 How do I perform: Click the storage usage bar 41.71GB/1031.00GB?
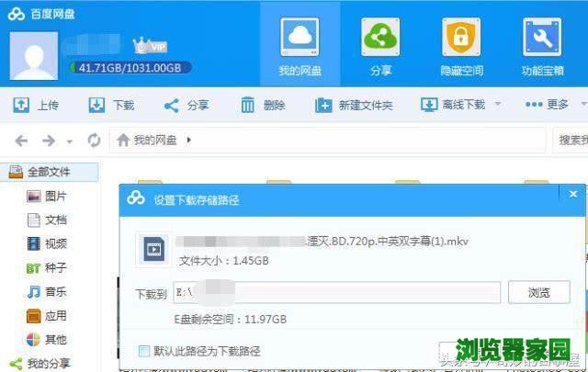130,68
